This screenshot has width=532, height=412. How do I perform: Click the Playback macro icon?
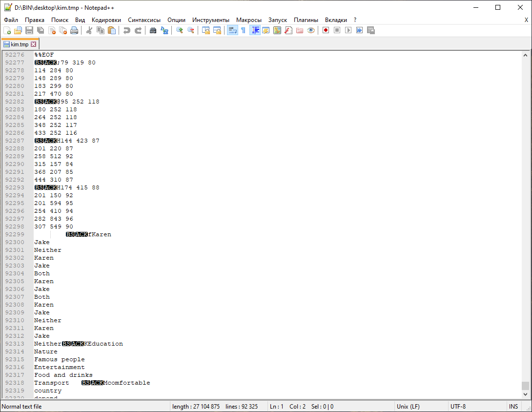348,31
